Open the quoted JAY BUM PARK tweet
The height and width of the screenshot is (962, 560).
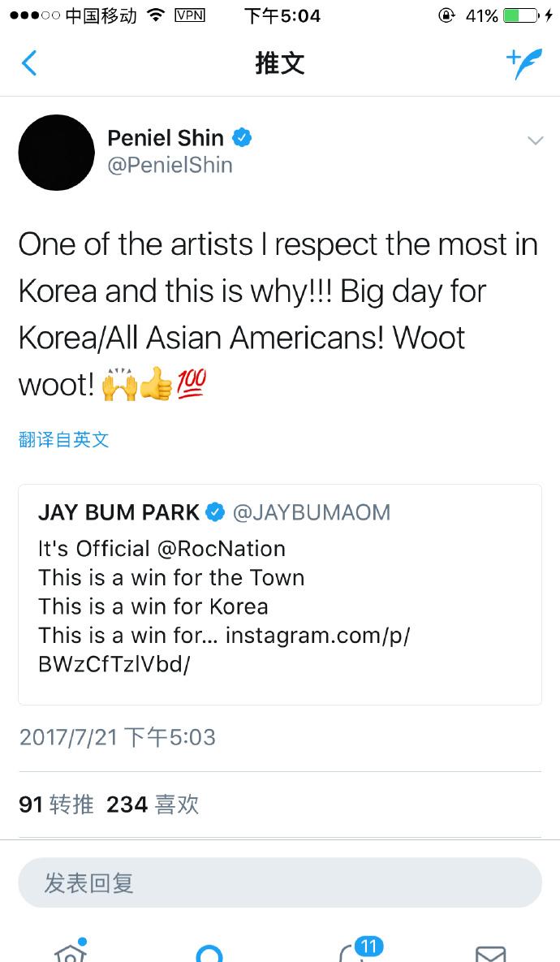[x=280, y=594]
